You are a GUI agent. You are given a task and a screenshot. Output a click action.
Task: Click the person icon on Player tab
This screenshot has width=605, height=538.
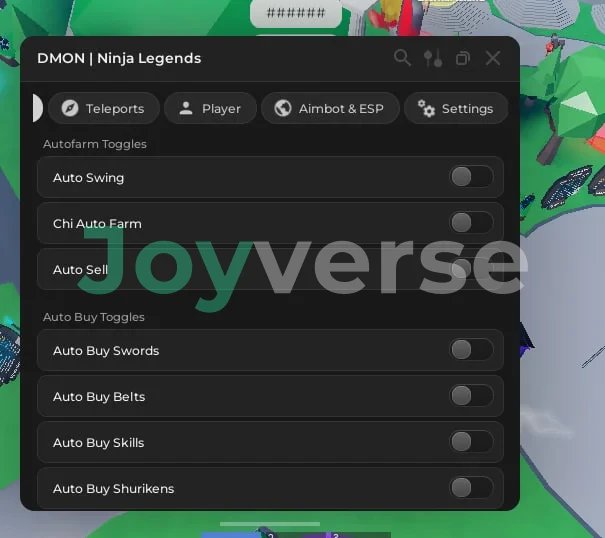(186, 109)
